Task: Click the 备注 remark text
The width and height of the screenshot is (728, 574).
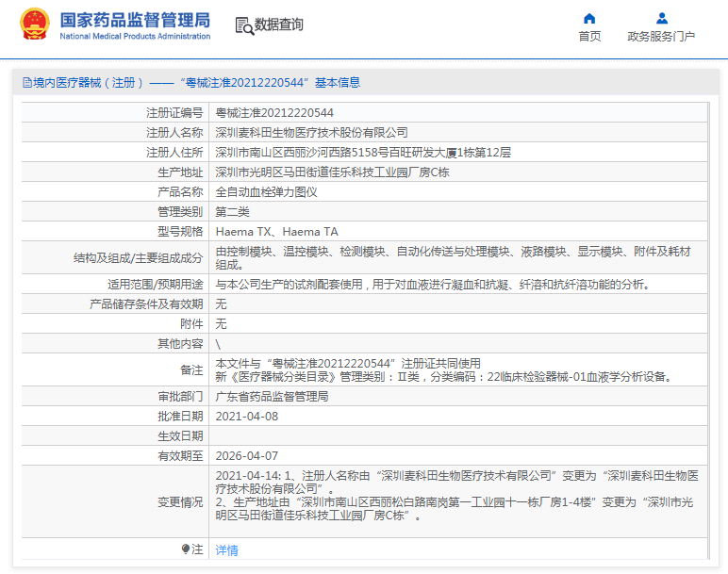Action: [x=444, y=369]
